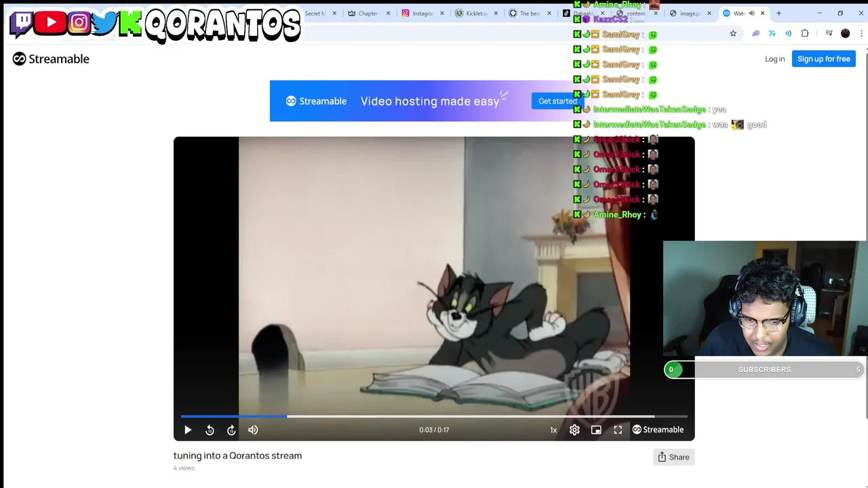Open video player settings gear

(574, 430)
